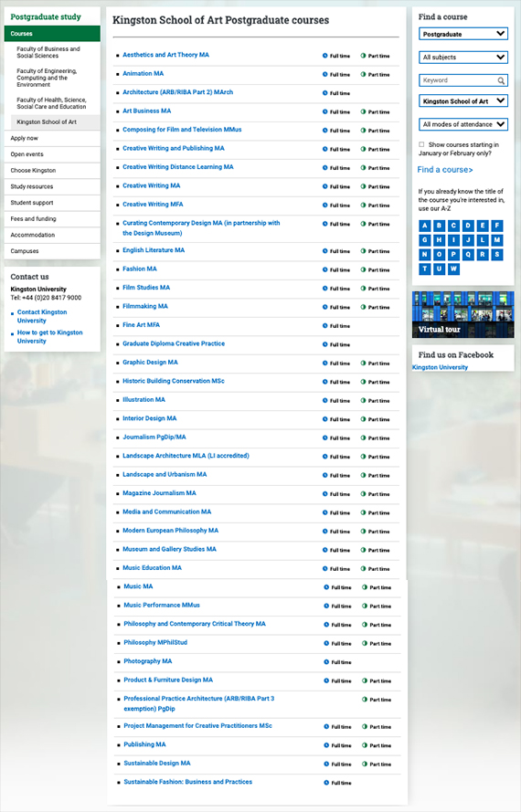
Task: Select the A-Z letter W tile
Action: tap(453, 269)
